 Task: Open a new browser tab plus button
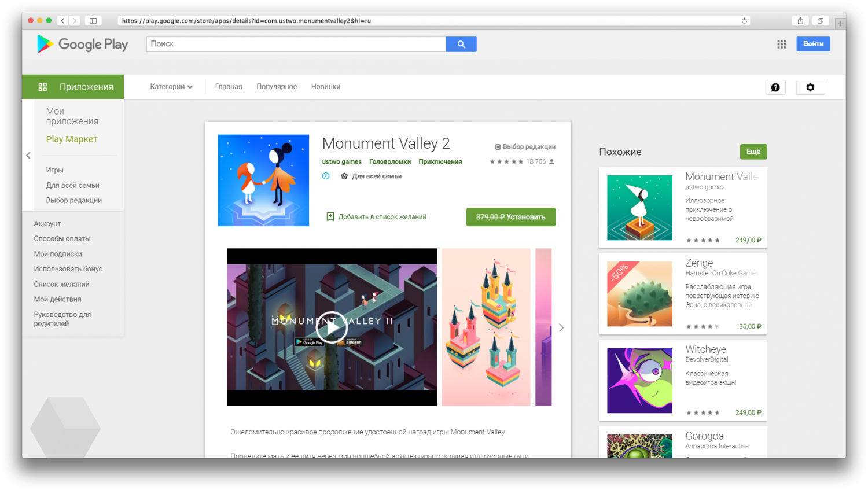[x=840, y=23]
